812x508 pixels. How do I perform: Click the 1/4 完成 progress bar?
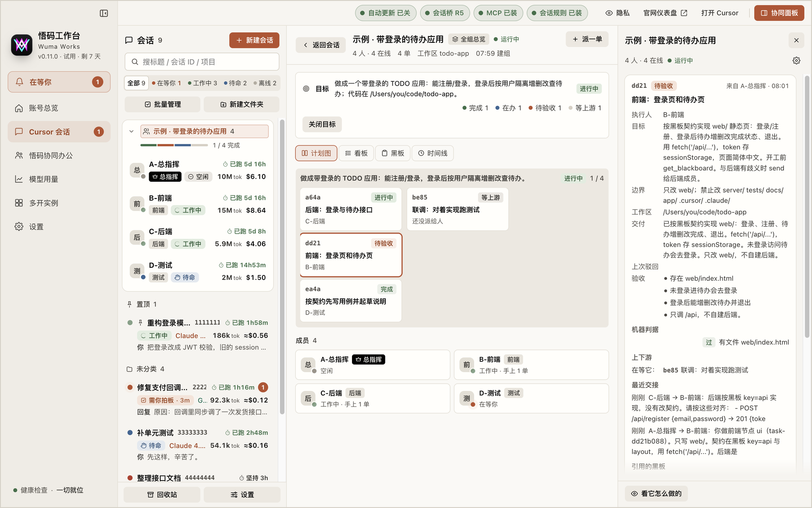(174, 145)
